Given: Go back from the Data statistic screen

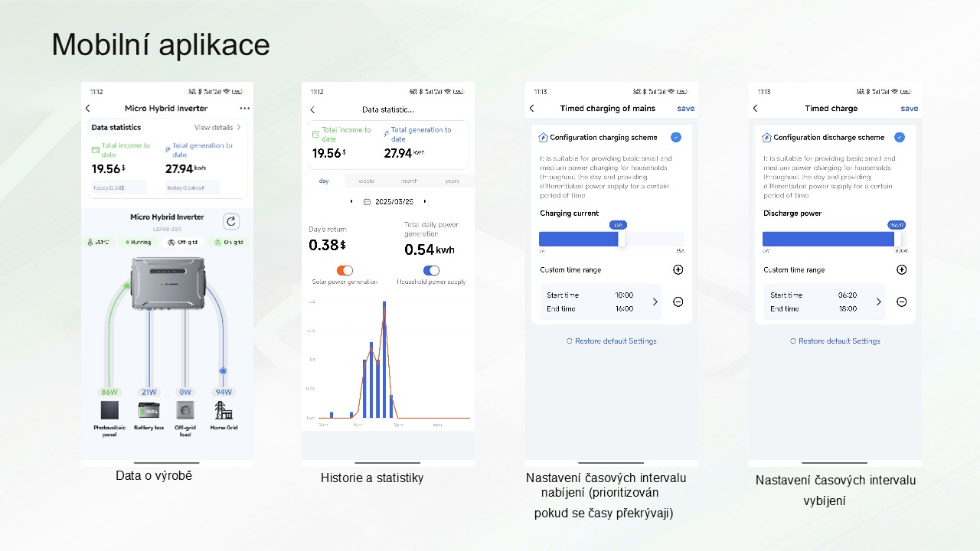Looking at the screenshot, I should coord(312,109).
